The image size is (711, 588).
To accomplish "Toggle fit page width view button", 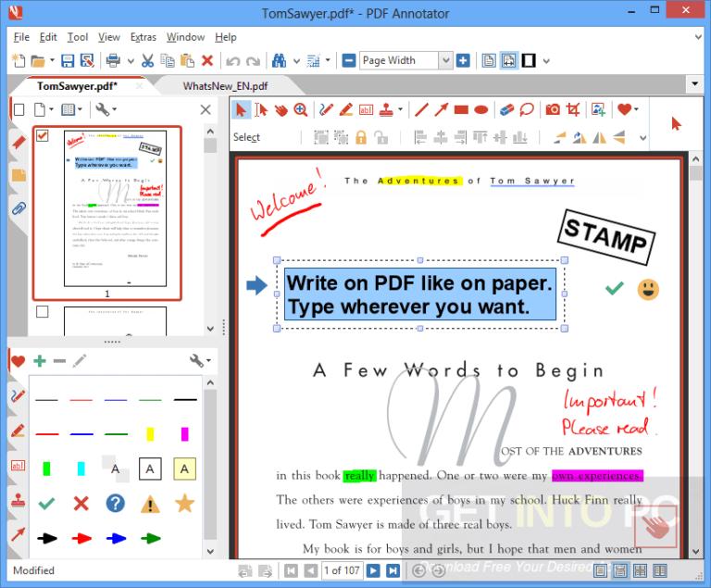I will pos(509,60).
